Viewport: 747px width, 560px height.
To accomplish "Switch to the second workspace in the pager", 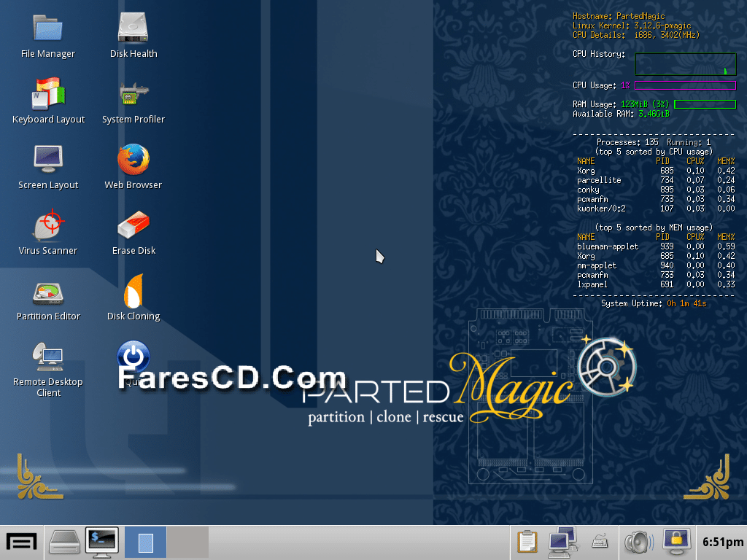I will click(x=187, y=542).
